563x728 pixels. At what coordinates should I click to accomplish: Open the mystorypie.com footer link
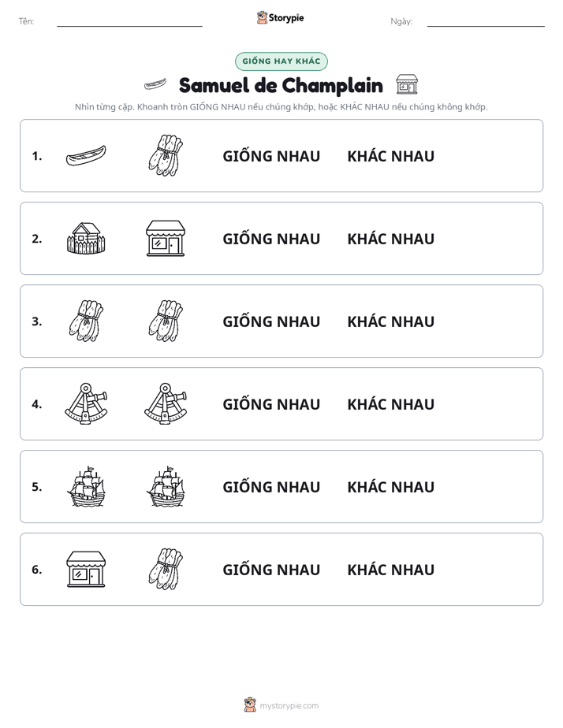coord(289,706)
